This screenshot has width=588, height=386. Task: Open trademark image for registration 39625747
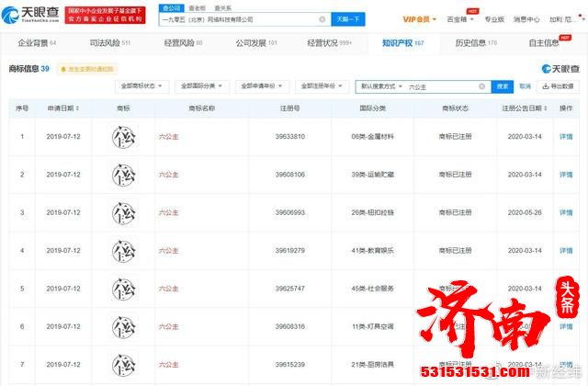tap(124, 289)
